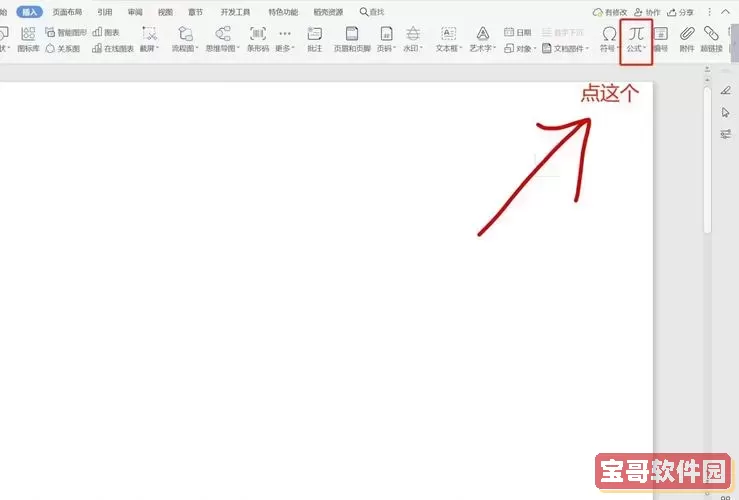
Task: Open the 水印 watermark dropdown
Action: (x=413, y=40)
